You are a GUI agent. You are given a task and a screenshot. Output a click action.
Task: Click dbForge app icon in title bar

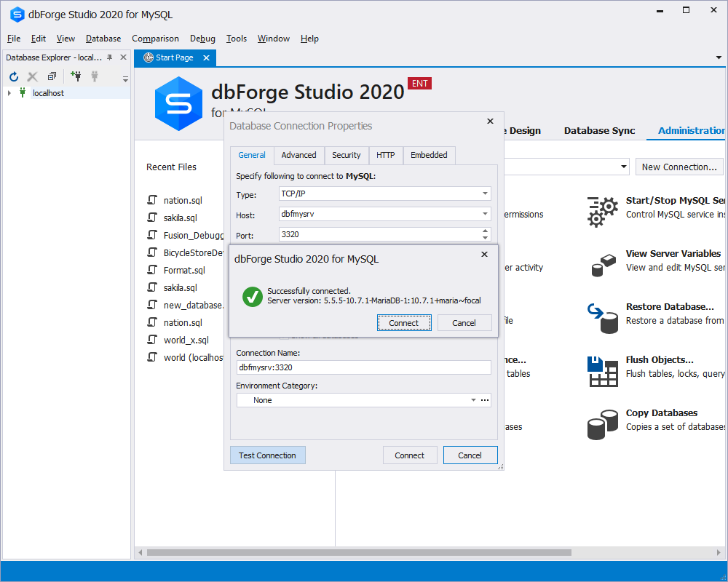pyautogui.click(x=17, y=15)
